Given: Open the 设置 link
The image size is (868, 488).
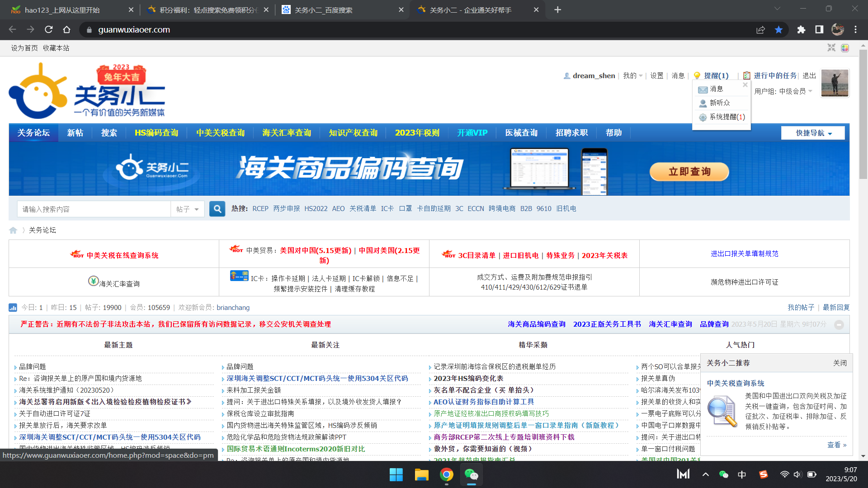Looking at the screenshot, I should tap(657, 76).
